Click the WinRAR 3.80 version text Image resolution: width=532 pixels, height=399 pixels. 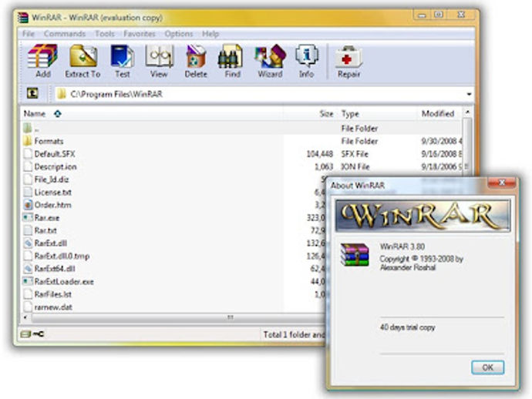click(402, 246)
